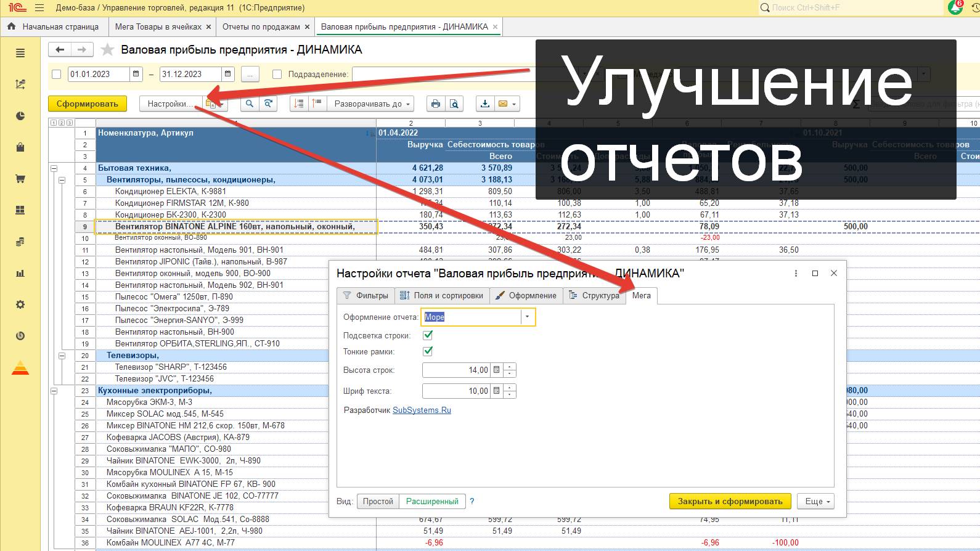
Task: Open the Разворачивать до dropdown
Action: click(x=370, y=104)
